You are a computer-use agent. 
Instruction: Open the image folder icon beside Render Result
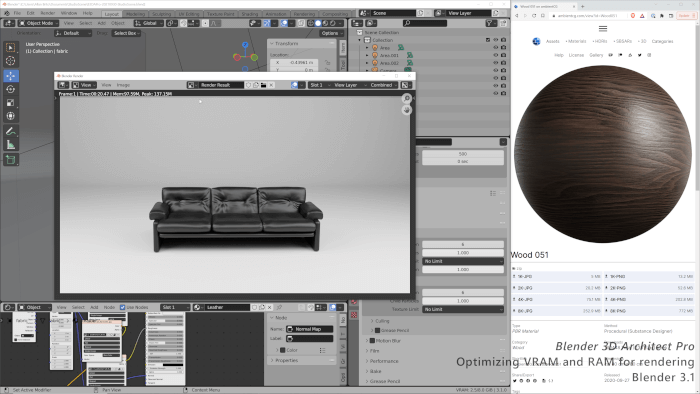(x=263, y=85)
